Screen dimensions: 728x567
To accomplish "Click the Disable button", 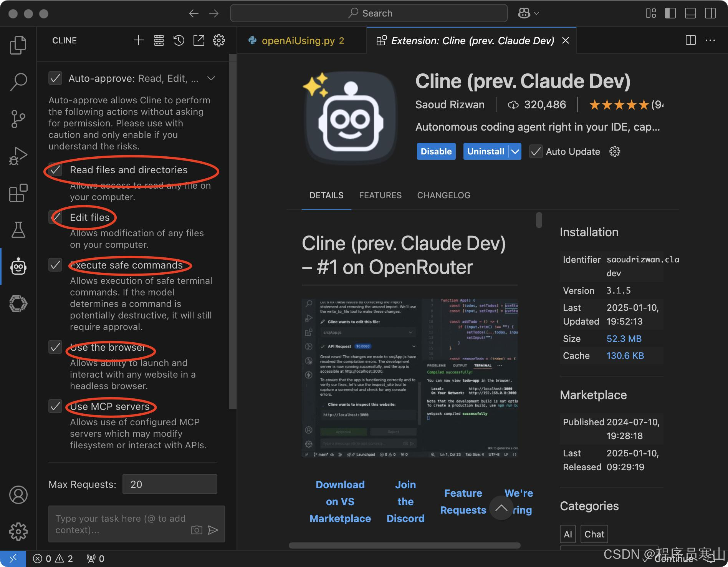I will [436, 151].
